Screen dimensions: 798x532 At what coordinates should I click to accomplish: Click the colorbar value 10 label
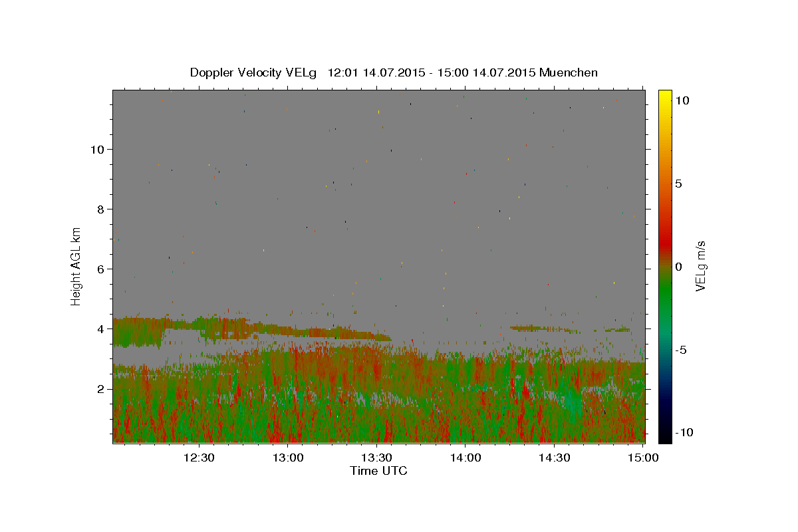click(682, 100)
